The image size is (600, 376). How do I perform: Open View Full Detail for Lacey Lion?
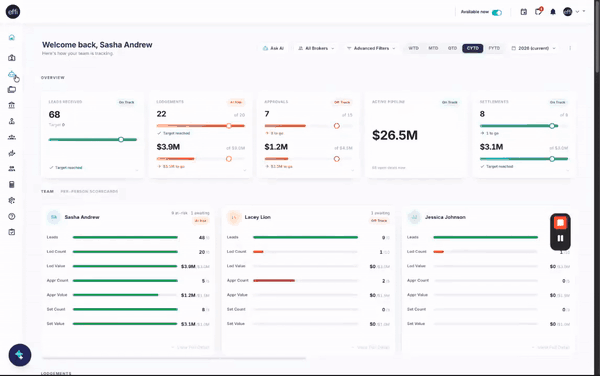pyautogui.click(x=370, y=347)
